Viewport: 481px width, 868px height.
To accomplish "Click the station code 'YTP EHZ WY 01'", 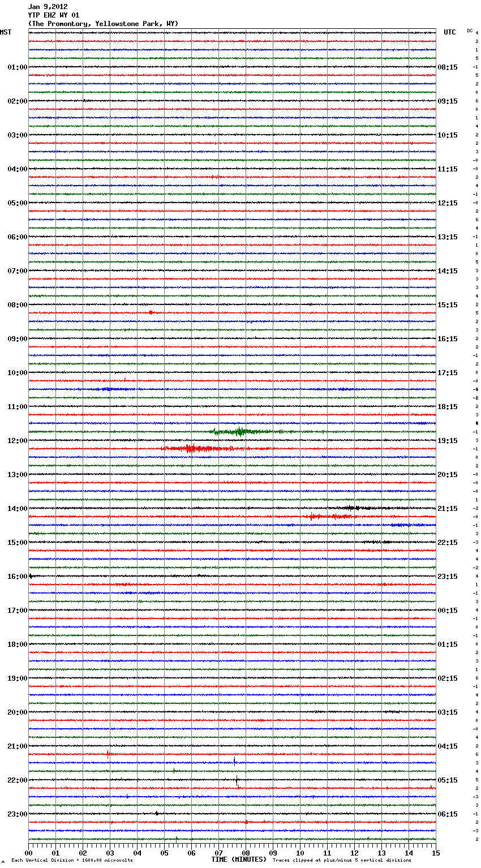I will pos(54,15).
